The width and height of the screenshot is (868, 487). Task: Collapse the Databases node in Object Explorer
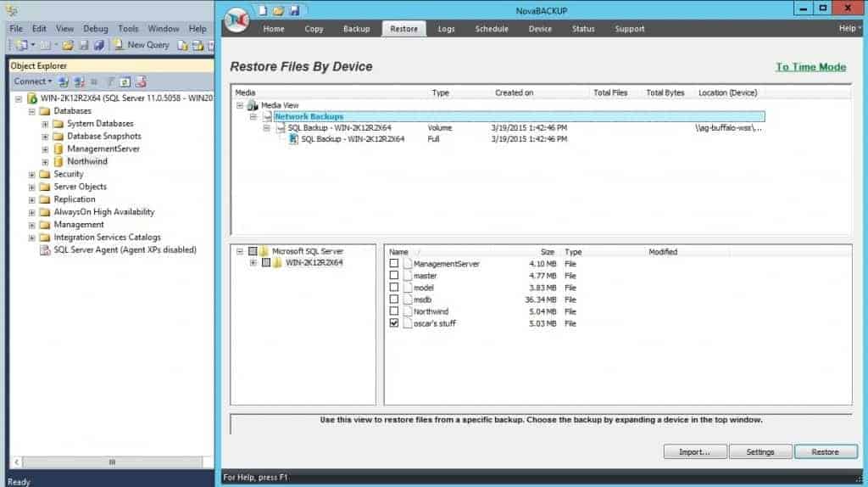click(31, 111)
